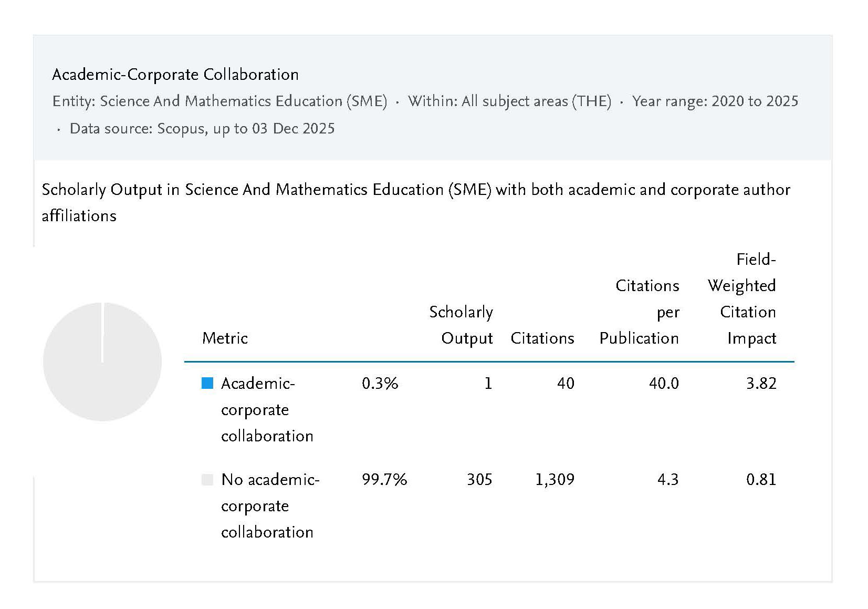Viewport: 868px width, 609px height.
Task: Select the Metric column header
Action: (x=225, y=338)
